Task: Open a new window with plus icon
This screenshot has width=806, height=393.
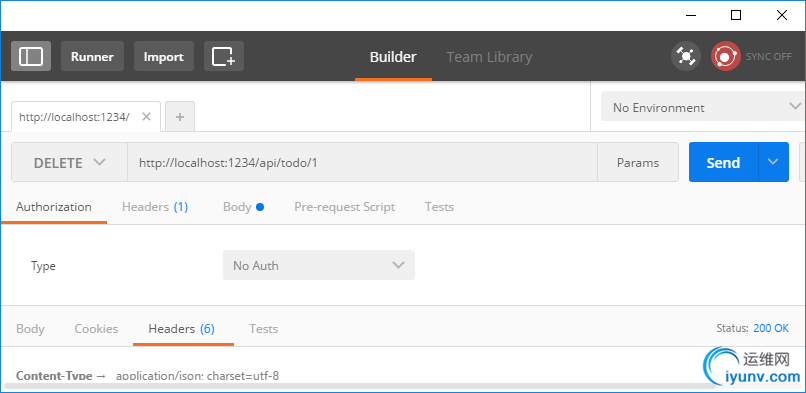Action: [224, 56]
